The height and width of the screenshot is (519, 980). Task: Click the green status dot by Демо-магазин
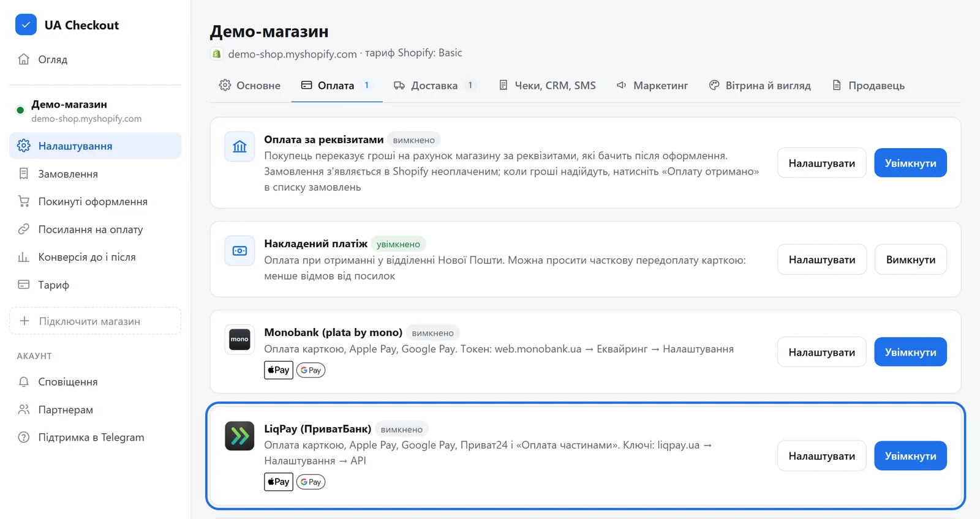tap(20, 111)
